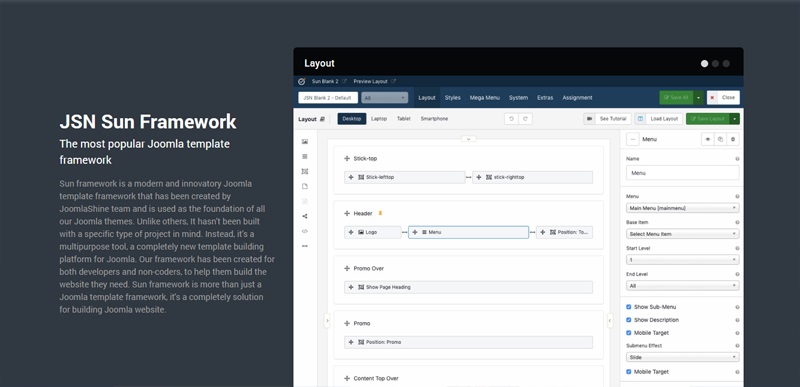Click the help icon next to Name field
800x387 pixels.
click(737, 159)
